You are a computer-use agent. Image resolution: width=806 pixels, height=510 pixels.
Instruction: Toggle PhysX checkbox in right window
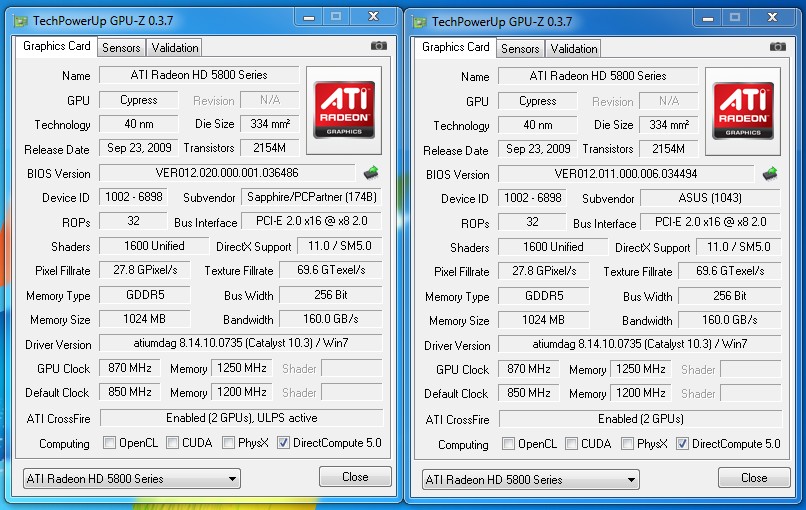(627, 444)
